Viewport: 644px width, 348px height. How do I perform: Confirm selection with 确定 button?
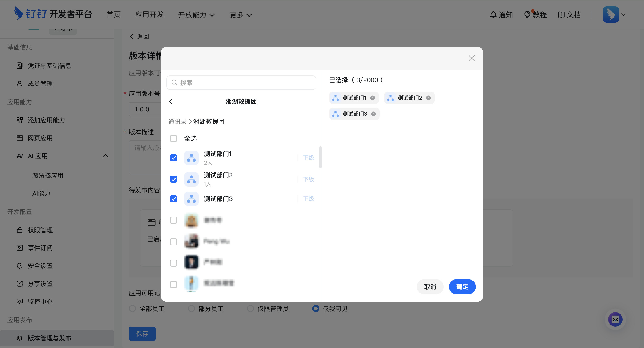pos(462,287)
